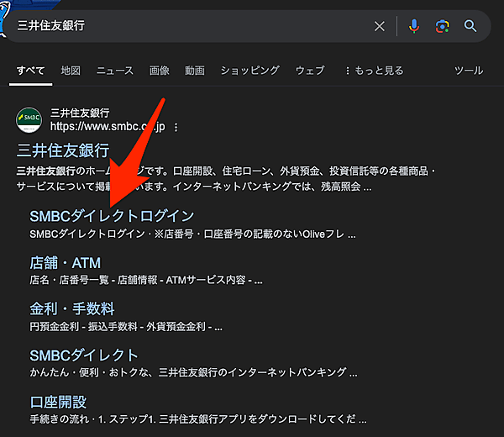Open the 口座開設 sitelink
This screenshot has height=437, width=504.
coord(58,402)
